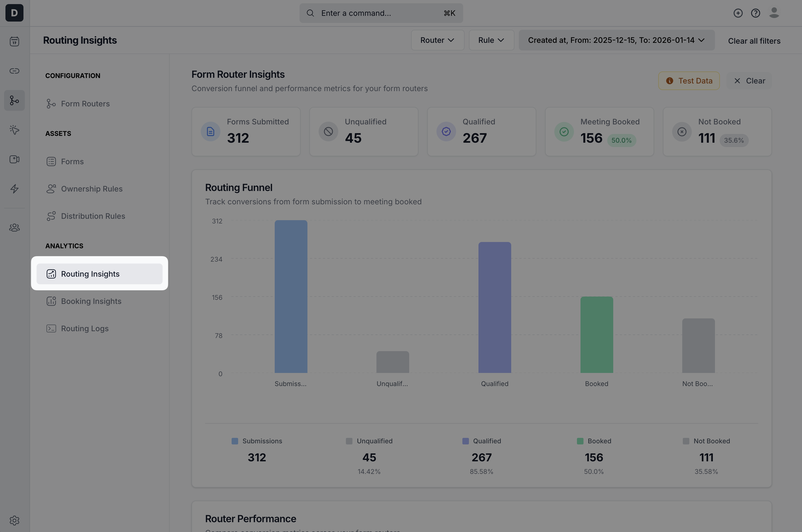Expand the Router filter dropdown
Screen dimensions: 802x532
coord(437,40)
